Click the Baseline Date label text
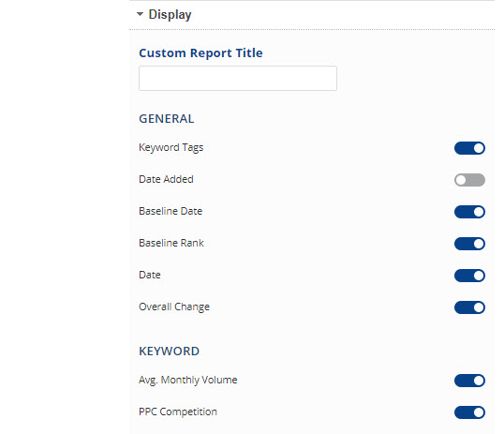 [x=170, y=211]
